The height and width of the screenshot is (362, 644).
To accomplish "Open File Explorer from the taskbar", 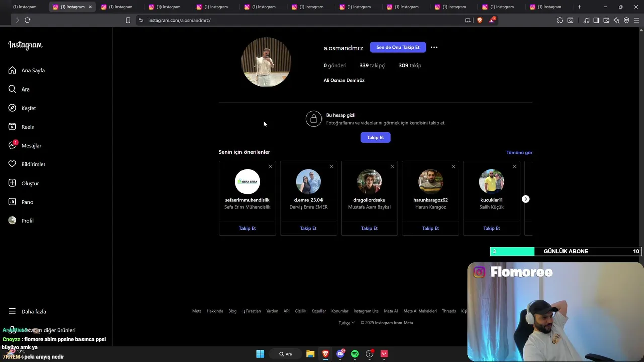I will click(310, 354).
